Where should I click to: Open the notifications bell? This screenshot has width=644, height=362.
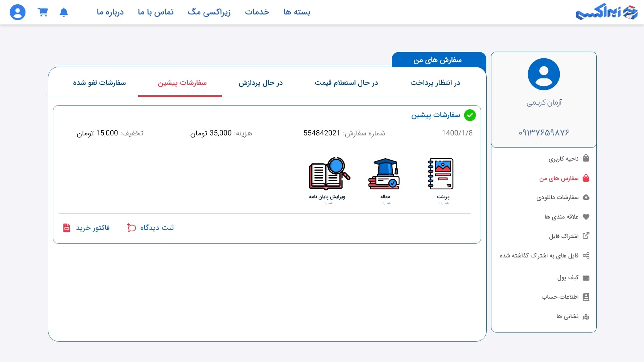[64, 12]
